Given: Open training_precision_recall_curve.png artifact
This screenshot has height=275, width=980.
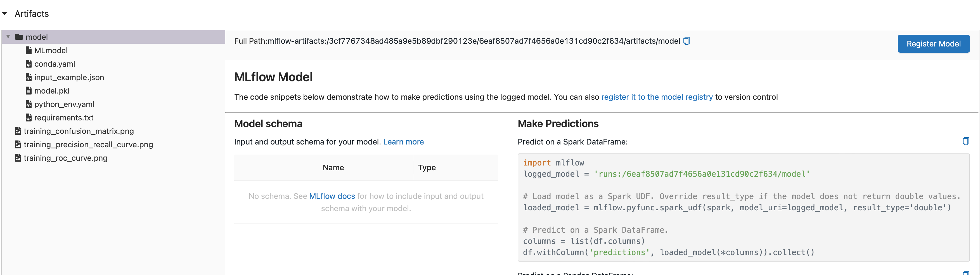Looking at the screenshot, I should point(88,144).
